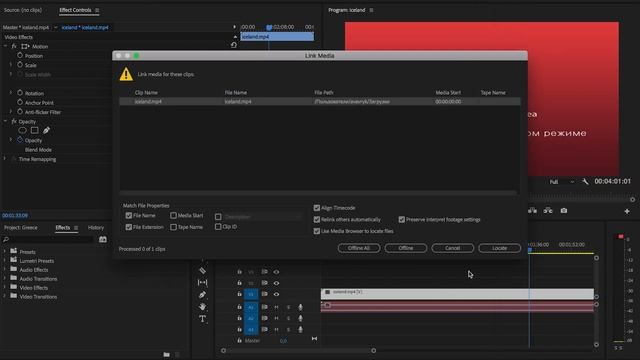This screenshot has height=360, width=640.
Task: Enable the Clip ID checkbox
Action: coord(218,227)
